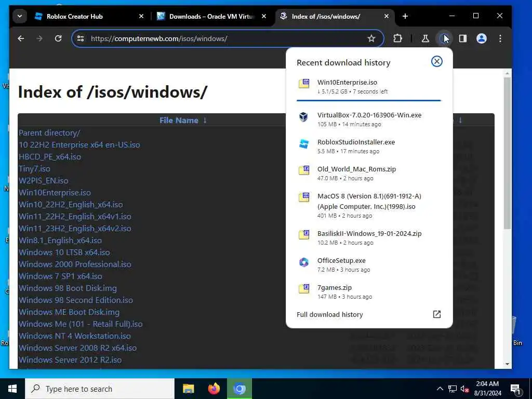
Task: Click Windows ME Boot Disk.img link
Action: 69,312
